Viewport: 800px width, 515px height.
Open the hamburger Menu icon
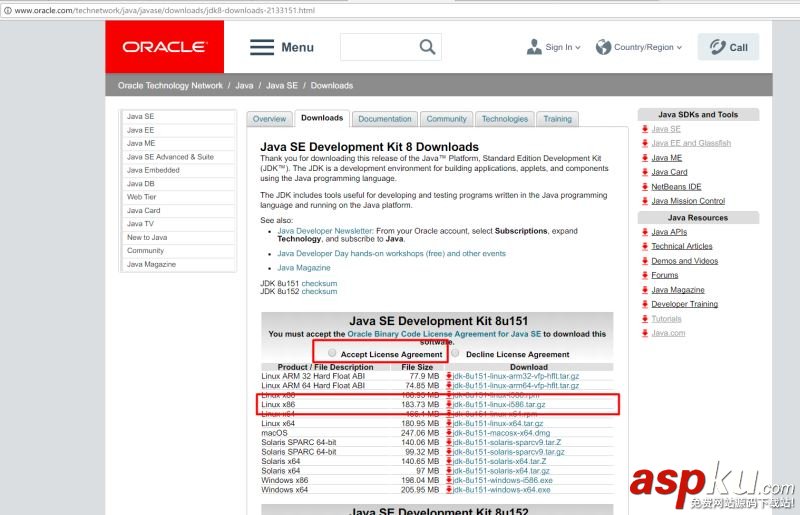pyautogui.click(x=262, y=47)
